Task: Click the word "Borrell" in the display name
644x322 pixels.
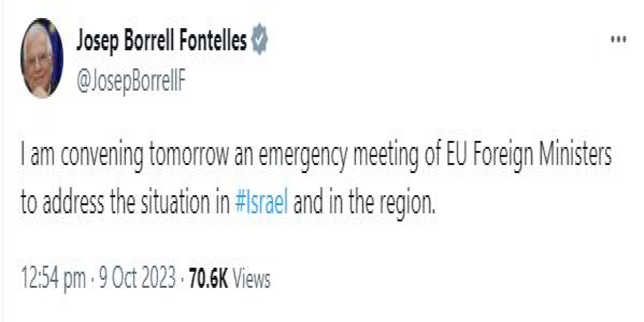Action: tap(151, 42)
